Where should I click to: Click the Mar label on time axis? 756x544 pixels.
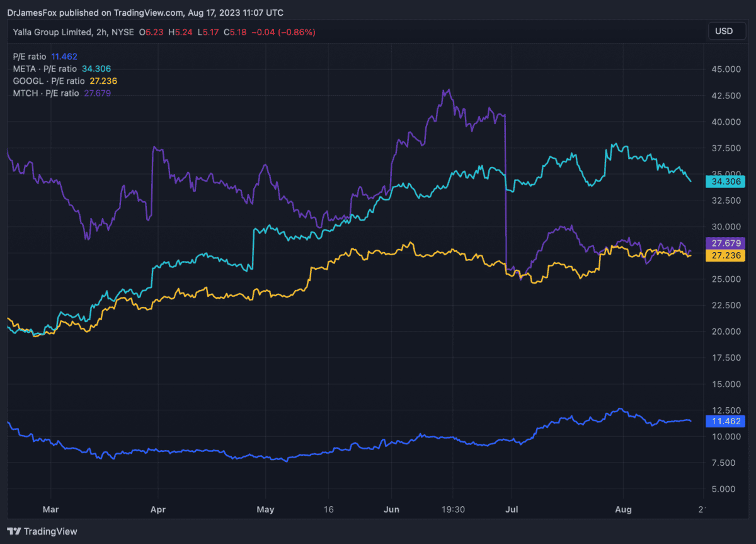tap(50, 509)
